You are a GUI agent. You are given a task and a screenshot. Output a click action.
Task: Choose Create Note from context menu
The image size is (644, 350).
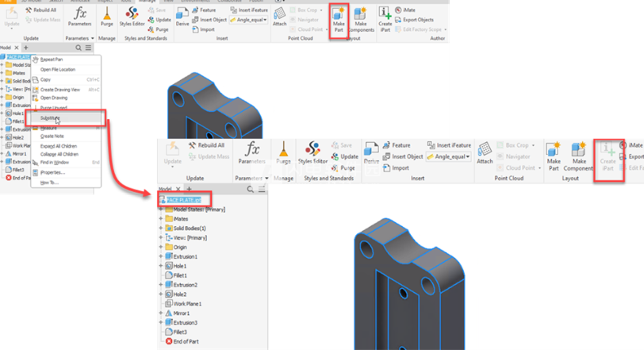pyautogui.click(x=66, y=136)
